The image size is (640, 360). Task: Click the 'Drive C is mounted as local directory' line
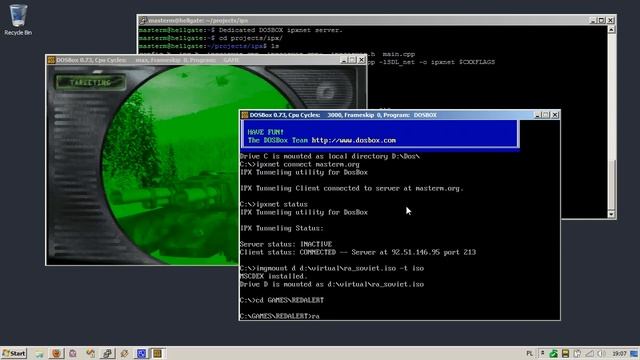329,156
